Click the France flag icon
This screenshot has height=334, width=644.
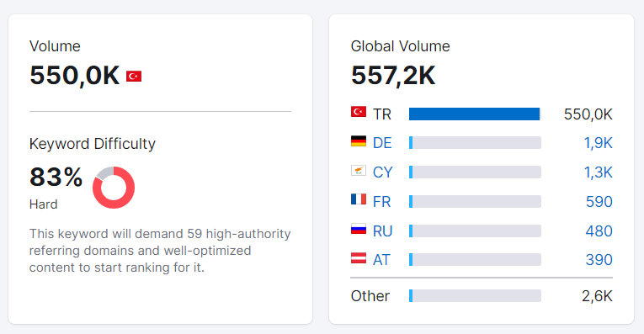tap(358, 199)
